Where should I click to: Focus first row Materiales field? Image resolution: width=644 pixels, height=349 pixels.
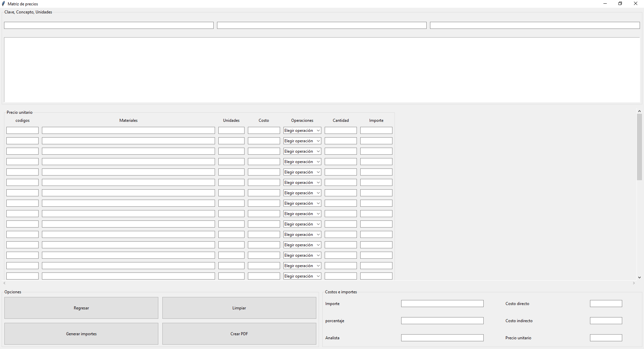tap(128, 131)
